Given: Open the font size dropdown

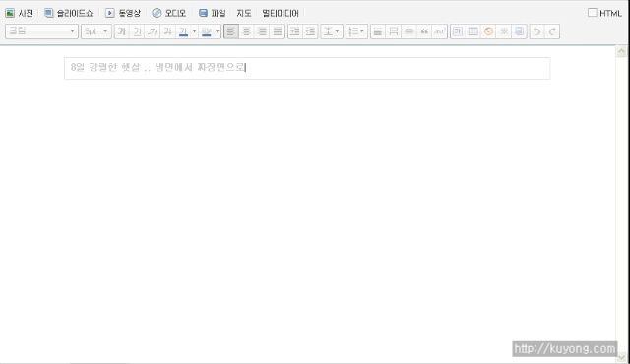Looking at the screenshot, I should pos(96,31).
